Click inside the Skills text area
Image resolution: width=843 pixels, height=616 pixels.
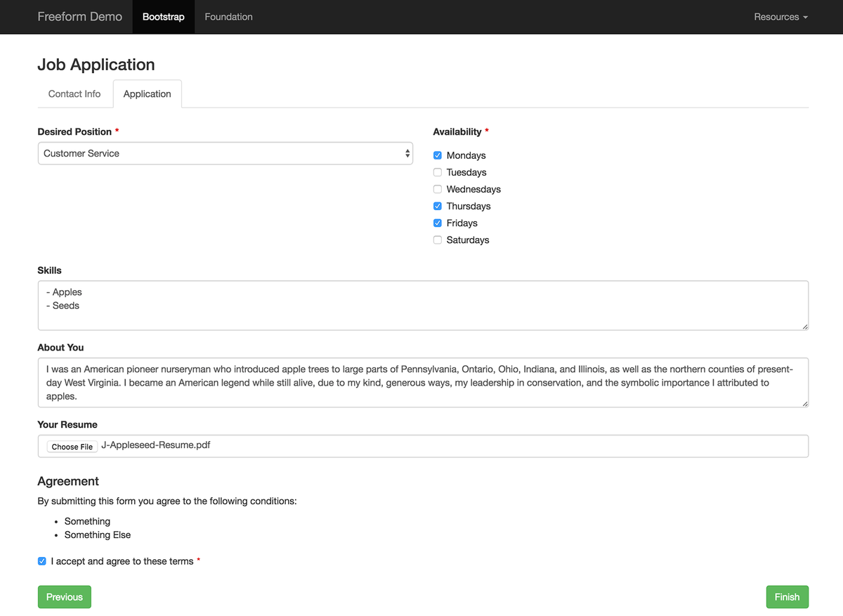tap(423, 306)
